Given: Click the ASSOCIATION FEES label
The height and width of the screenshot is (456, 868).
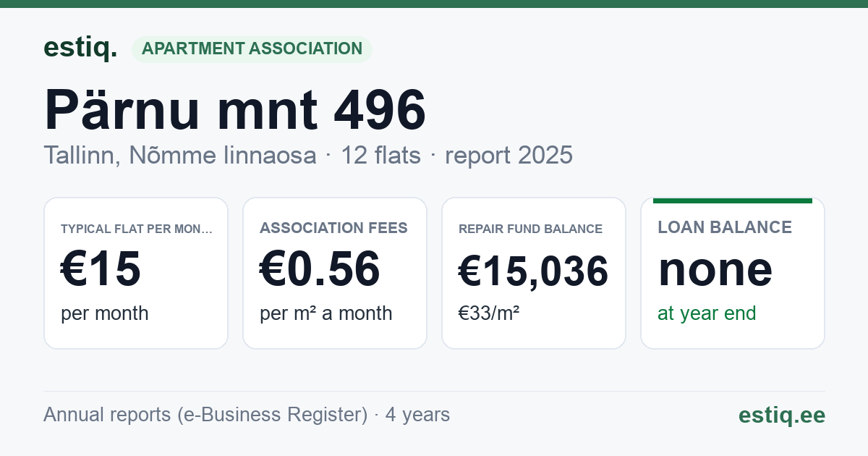Looking at the screenshot, I should click(333, 228).
